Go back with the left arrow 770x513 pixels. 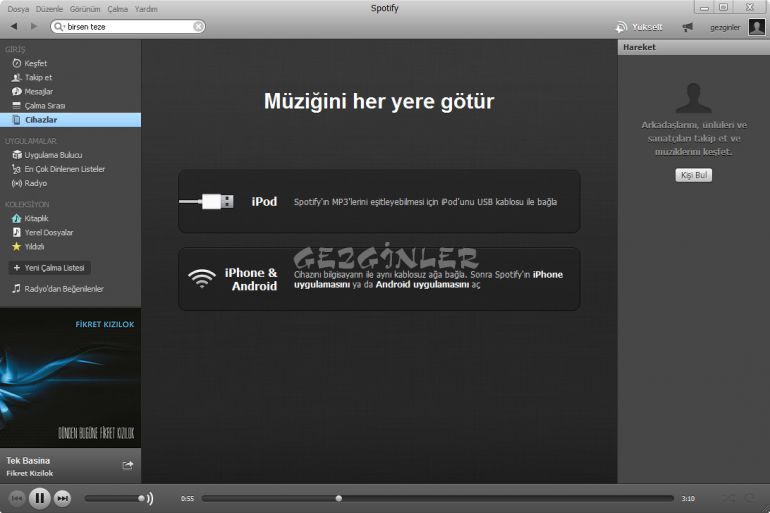[14, 27]
